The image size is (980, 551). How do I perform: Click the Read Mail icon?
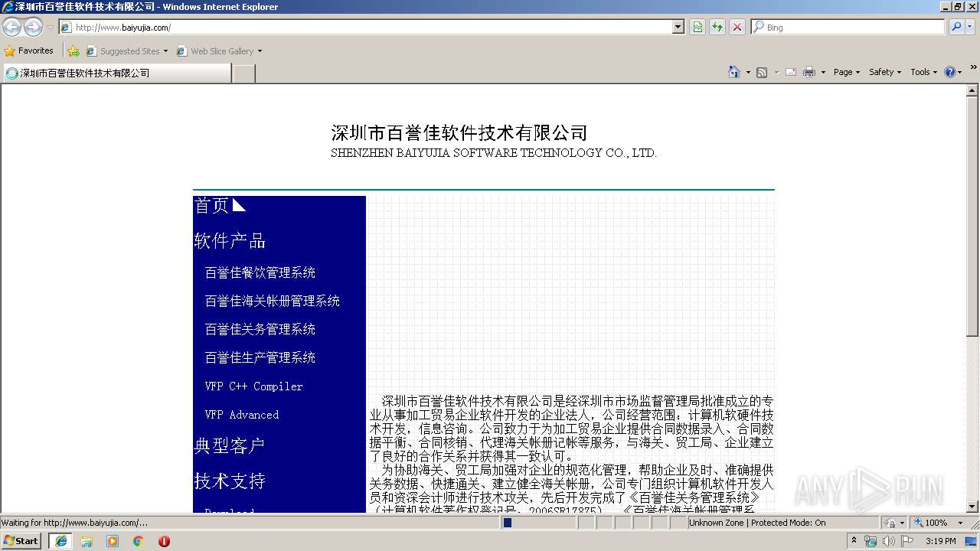tap(791, 72)
